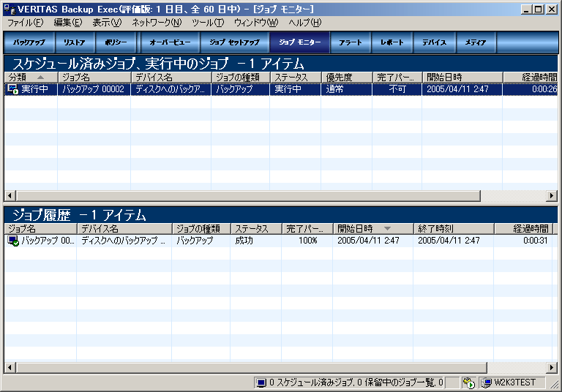Viewport: 562px width, 392px height.
Task: Click right arrow of job history scrollbar
Action: (x=552, y=368)
